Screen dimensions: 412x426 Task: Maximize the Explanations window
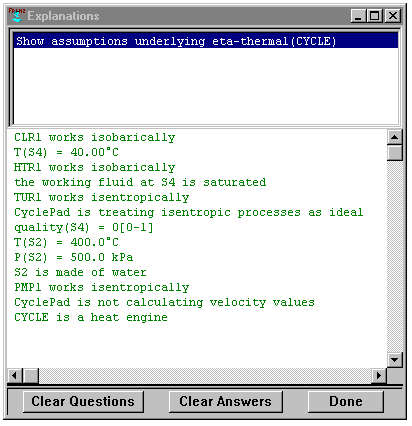[374, 16]
